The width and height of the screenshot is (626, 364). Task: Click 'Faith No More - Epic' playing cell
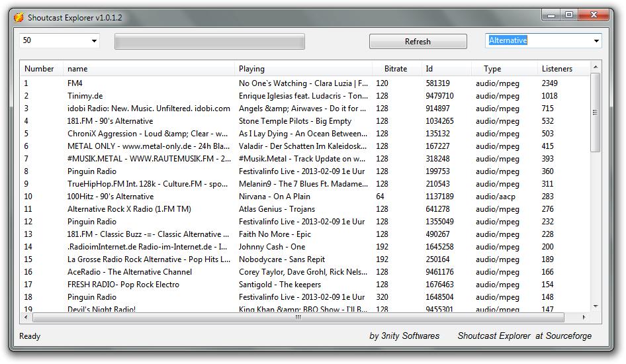pyautogui.click(x=275, y=234)
